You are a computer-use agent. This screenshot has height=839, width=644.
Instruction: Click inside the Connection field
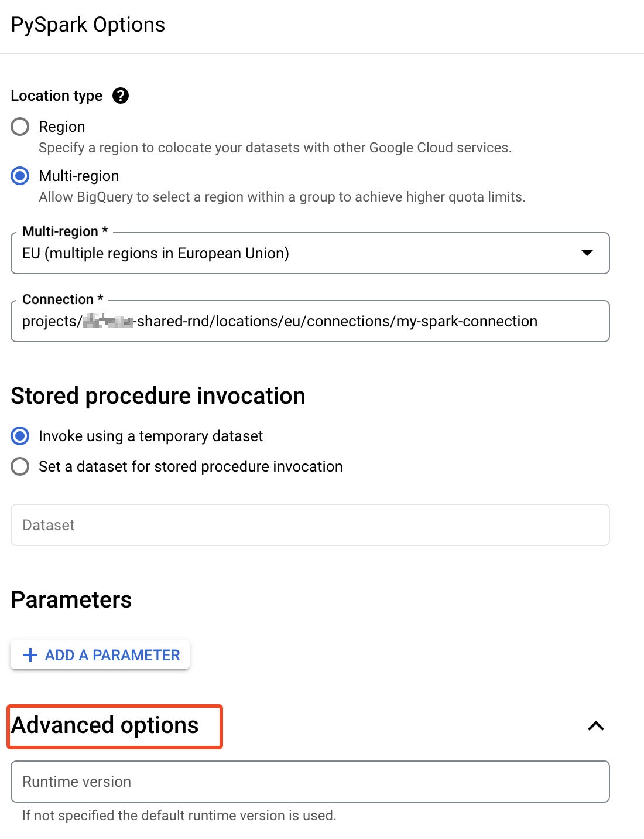(x=310, y=321)
